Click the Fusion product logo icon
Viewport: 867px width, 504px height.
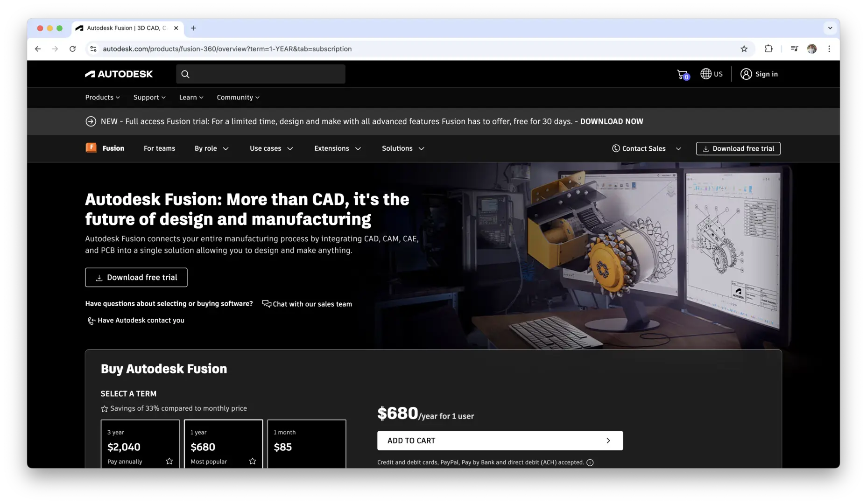click(x=91, y=148)
